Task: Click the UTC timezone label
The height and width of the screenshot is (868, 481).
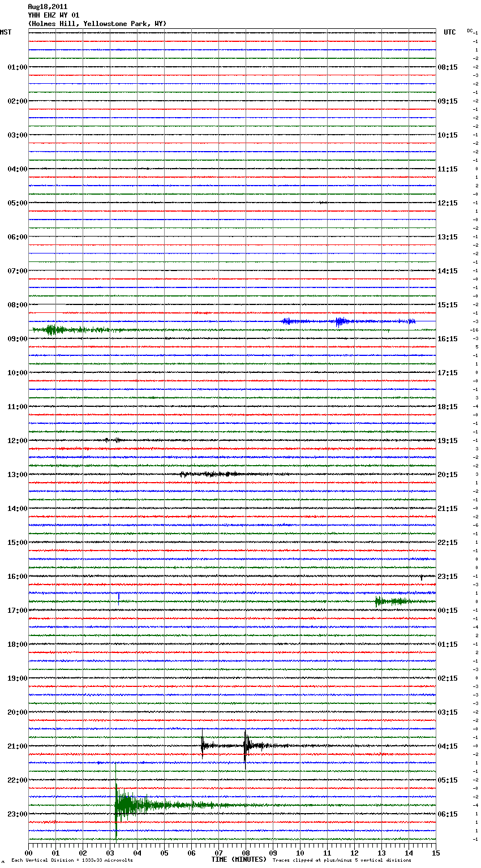Action: click(x=450, y=32)
